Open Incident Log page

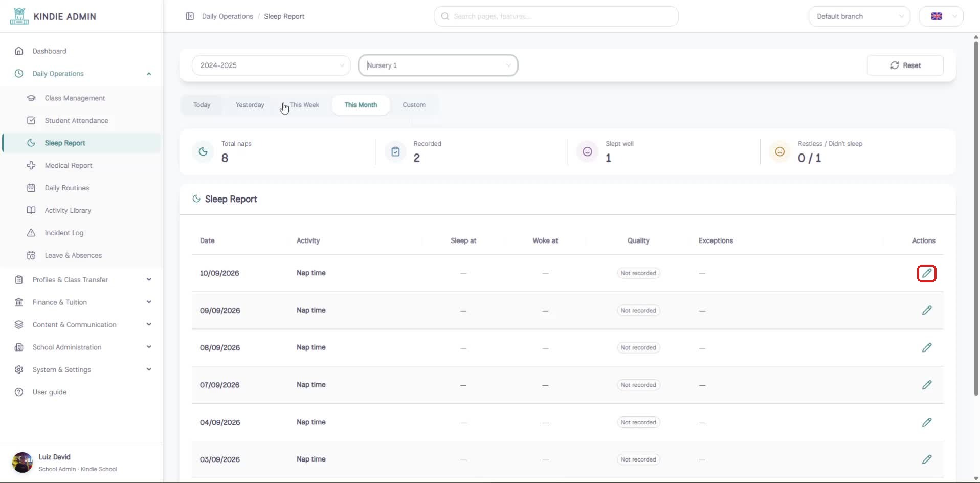[x=64, y=233]
